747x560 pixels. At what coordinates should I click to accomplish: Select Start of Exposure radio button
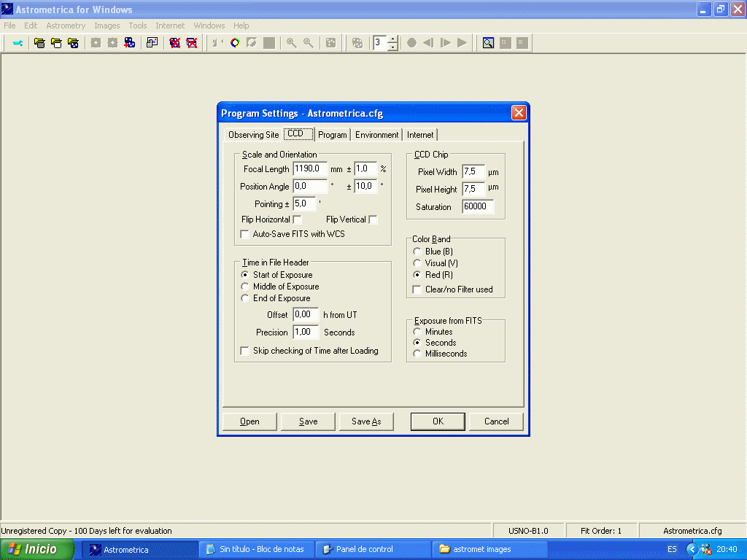tap(245, 275)
